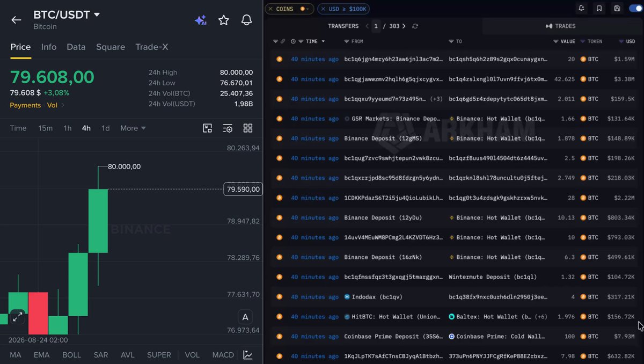
Task: Click the 79.590,00 current price label
Action: click(x=243, y=189)
